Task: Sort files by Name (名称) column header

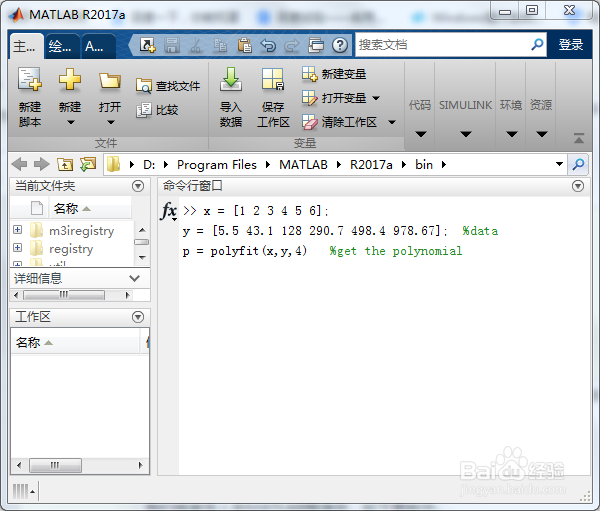Action: (90, 209)
